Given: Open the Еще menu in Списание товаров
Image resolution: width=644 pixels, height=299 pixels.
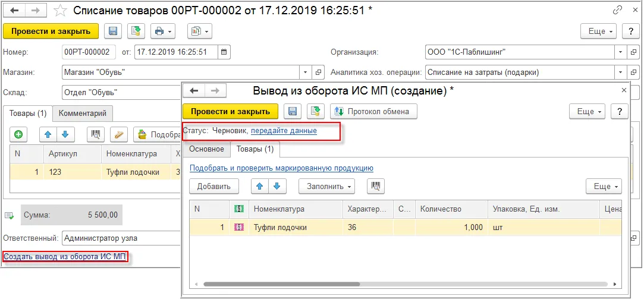Looking at the screenshot, I should pyautogui.click(x=599, y=32).
